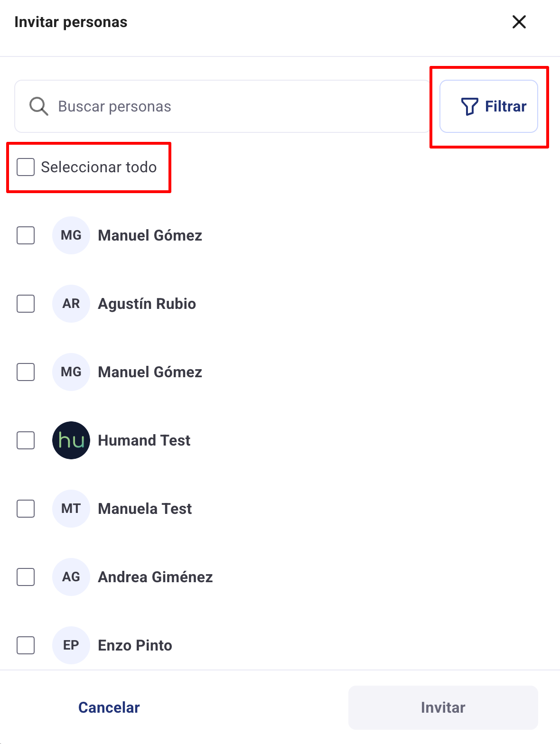Click the Agustín Rubio name label

coord(147,304)
